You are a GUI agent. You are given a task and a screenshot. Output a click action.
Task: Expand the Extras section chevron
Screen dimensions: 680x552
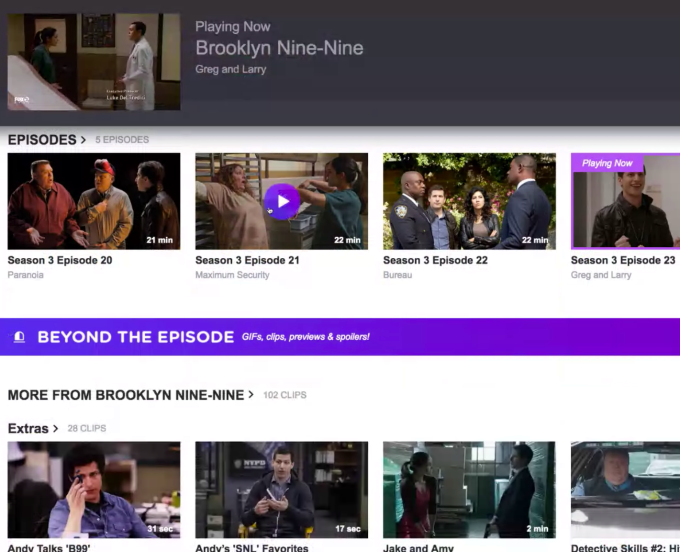(x=56, y=428)
